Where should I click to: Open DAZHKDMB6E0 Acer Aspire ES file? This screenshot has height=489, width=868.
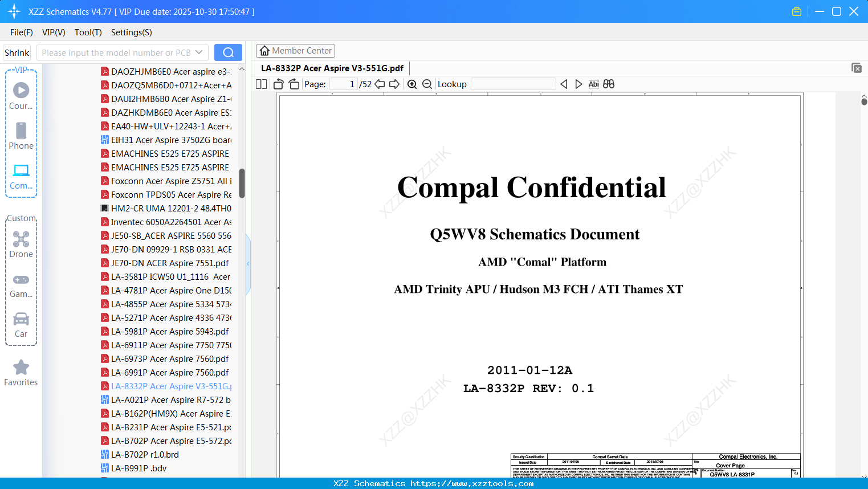coord(166,113)
